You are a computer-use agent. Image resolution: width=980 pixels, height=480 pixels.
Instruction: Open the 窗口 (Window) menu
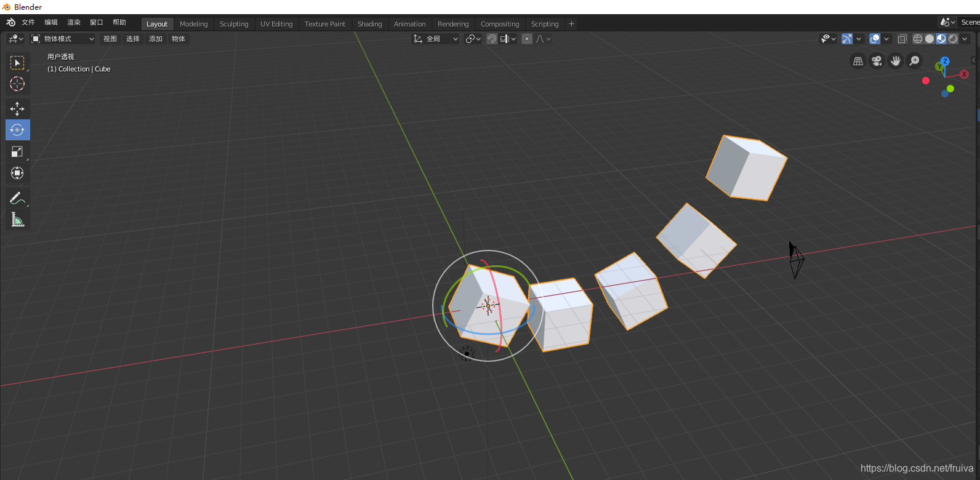click(97, 22)
